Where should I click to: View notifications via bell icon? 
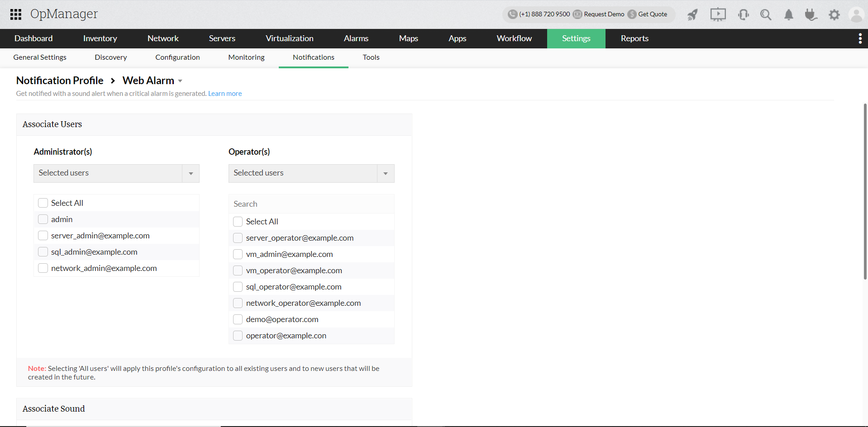click(x=788, y=14)
